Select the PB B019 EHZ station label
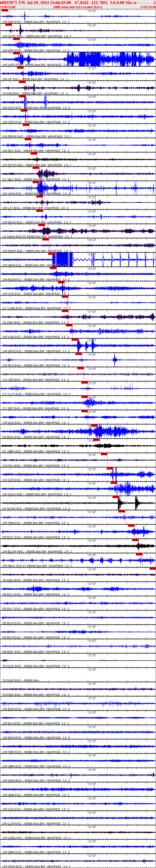 tap(35, 638)
